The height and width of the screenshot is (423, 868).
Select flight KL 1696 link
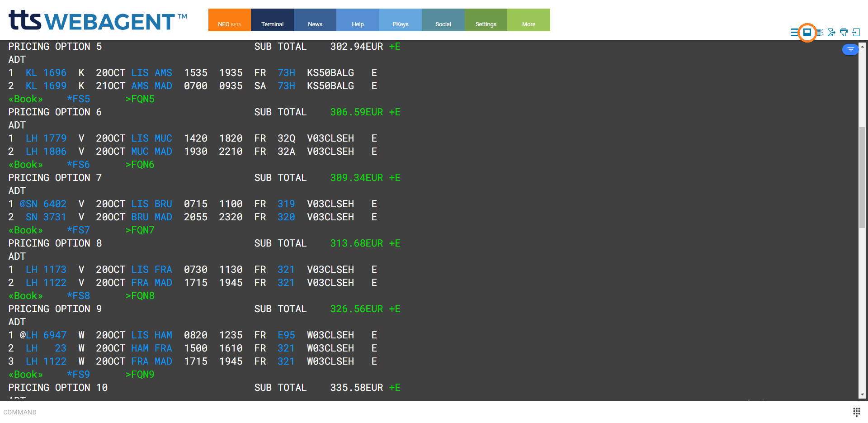point(46,72)
